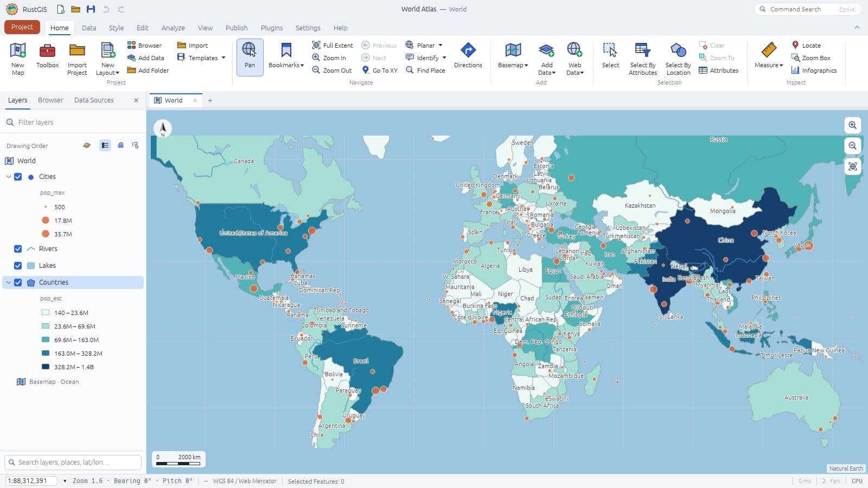Collapse the Countries layer legend
The height and width of the screenshot is (488, 868).
tap(9, 282)
